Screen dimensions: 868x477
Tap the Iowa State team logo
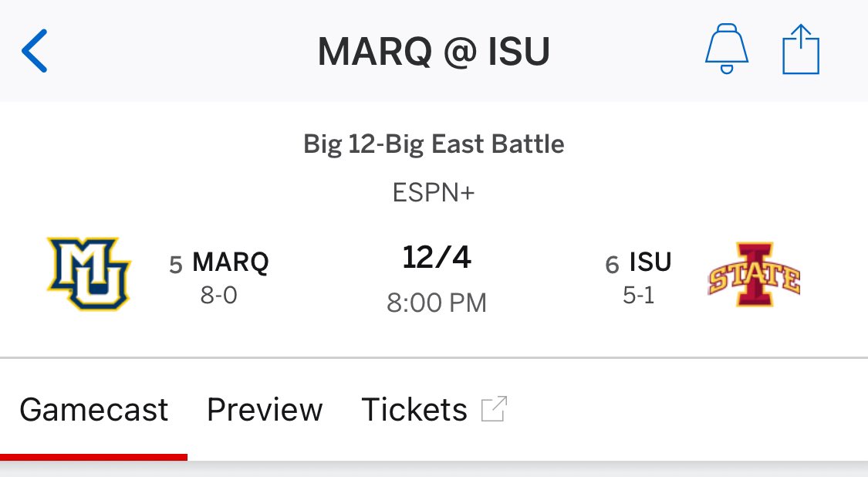754,274
